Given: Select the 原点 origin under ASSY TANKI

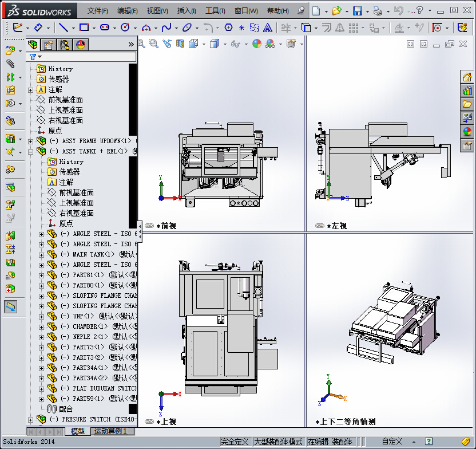Looking at the screenshot, I should [66, 223].
